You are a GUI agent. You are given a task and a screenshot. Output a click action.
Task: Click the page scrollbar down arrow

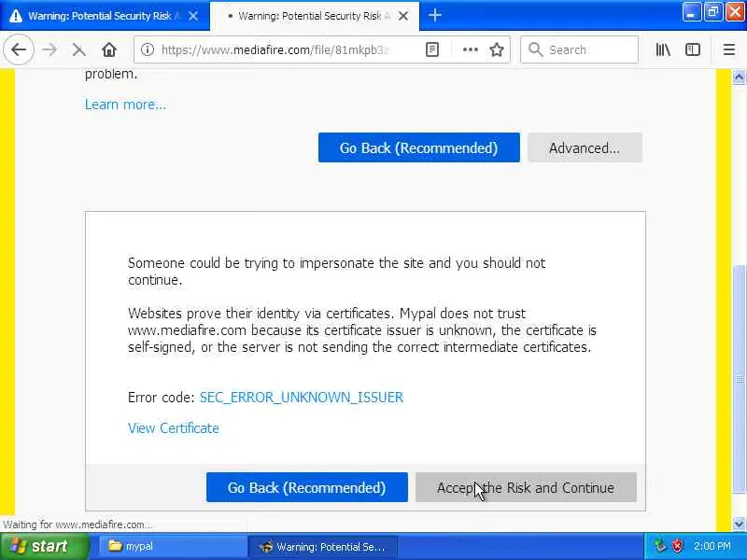pos(739,524)
